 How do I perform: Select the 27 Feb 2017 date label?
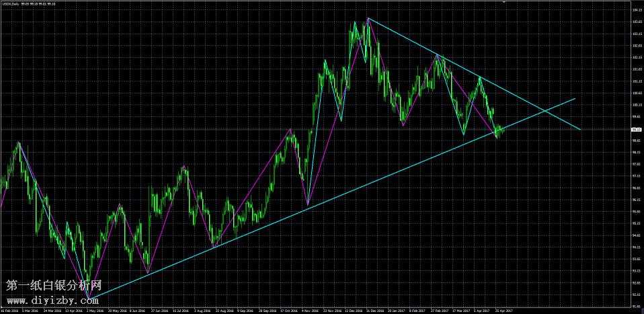(438, 311)
